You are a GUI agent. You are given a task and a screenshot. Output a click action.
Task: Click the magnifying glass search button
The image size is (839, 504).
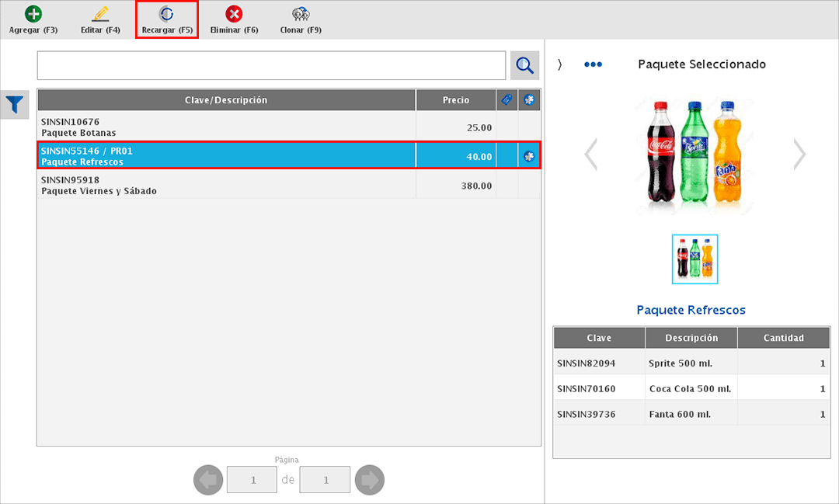[525, 66]
